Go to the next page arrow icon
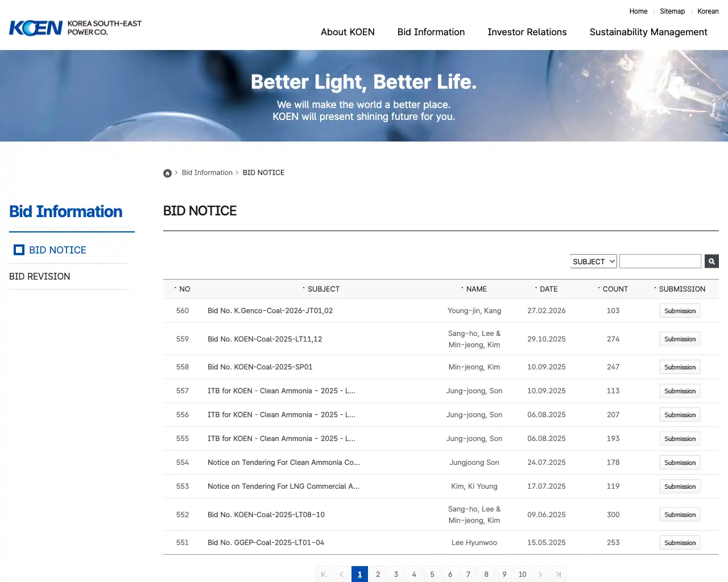Screen dimensions: 728x582 tap(540, 574)
